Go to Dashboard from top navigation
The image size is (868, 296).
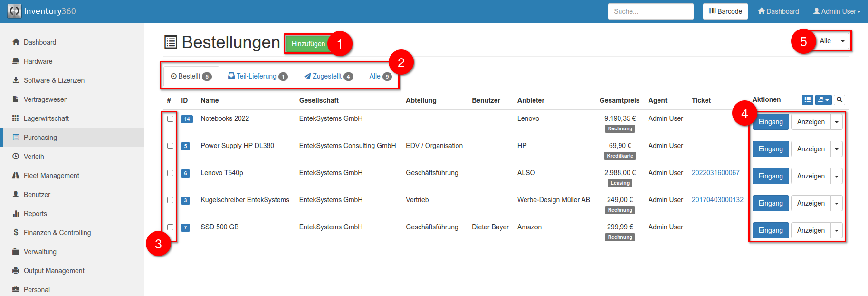(x=778, y=11)
